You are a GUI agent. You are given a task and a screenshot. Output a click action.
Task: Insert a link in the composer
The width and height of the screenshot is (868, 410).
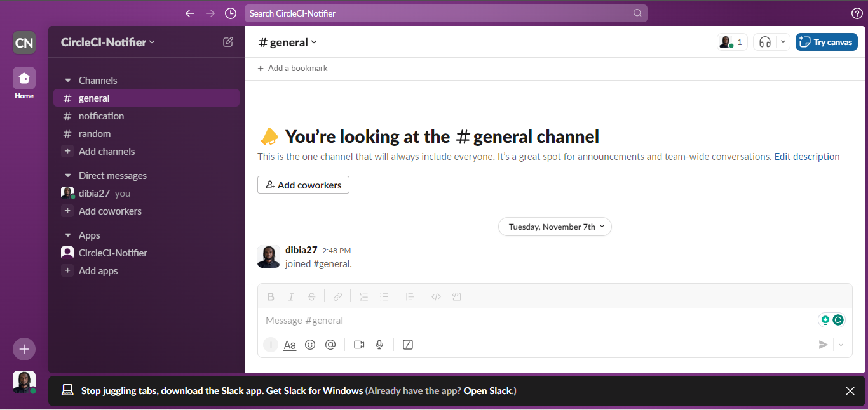[338, 296]
